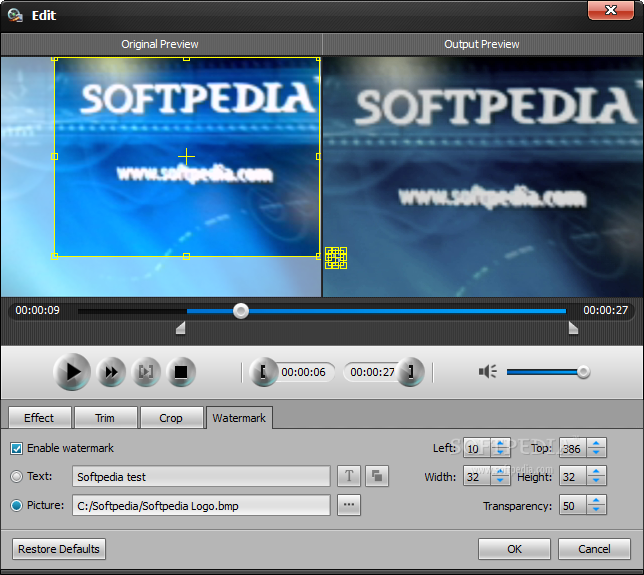Open the Crop tab
The height and width of the screenshot is (575, 644).
(x=171, y=418)
